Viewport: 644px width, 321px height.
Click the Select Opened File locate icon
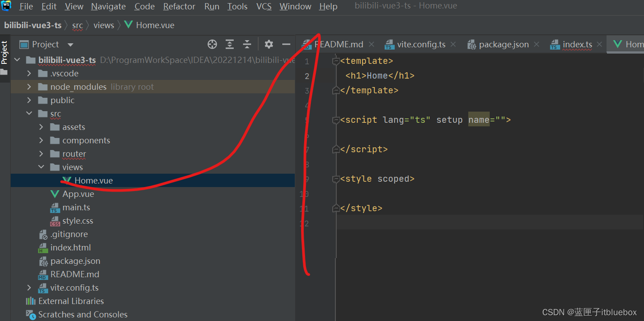tap(212, 44)
